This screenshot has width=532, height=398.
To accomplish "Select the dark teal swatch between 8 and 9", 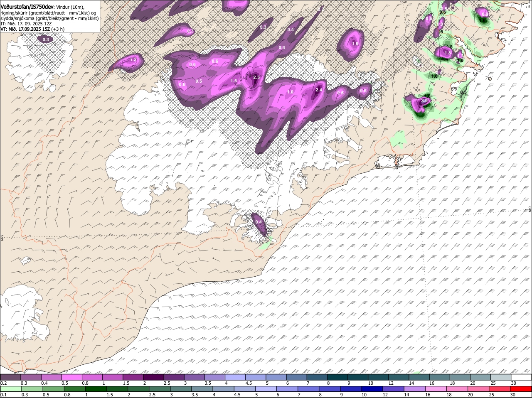I will tap(338, 377).
